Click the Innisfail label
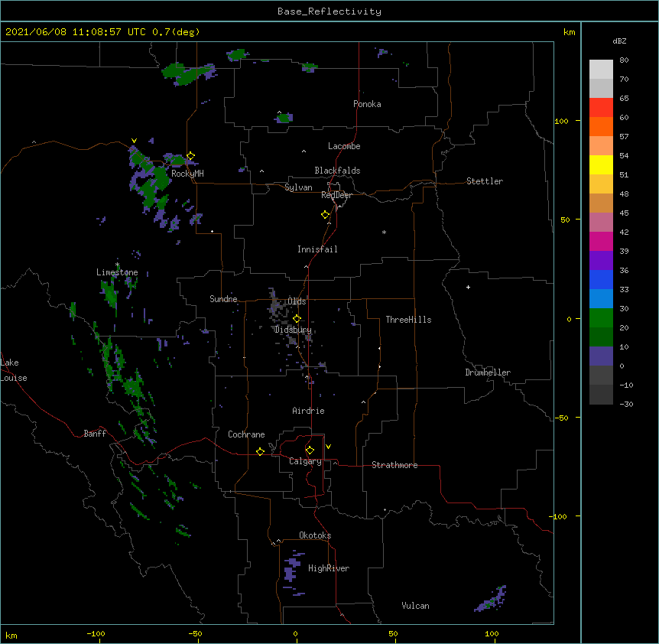Image resolution: width=659 pixels, height=644 pixels. (317, 249)
